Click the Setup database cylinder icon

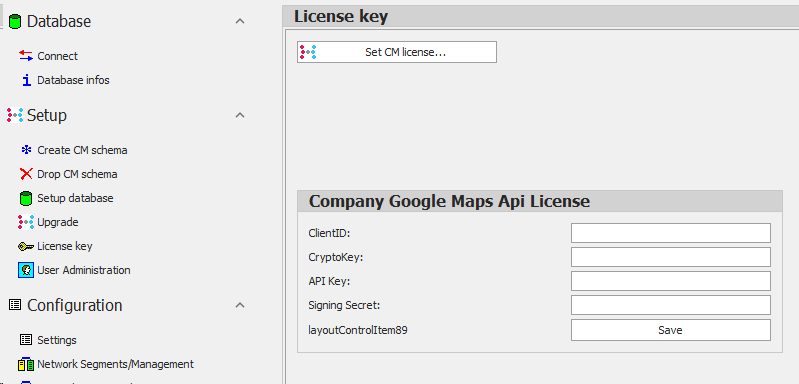(x=26, y=198)
